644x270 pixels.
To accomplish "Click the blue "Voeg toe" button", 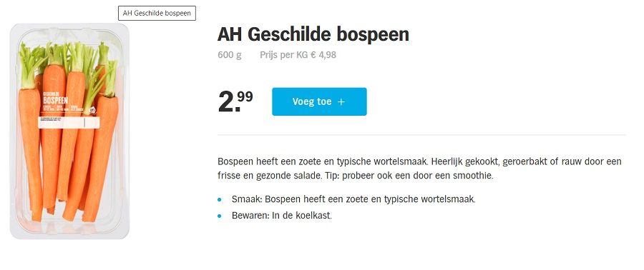I will pos(319,101).
